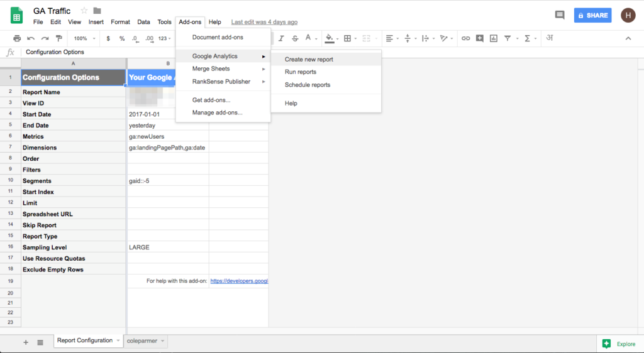
Task: Open coleparmer tab dropdown arrow
Action: [x=163, y=341]
